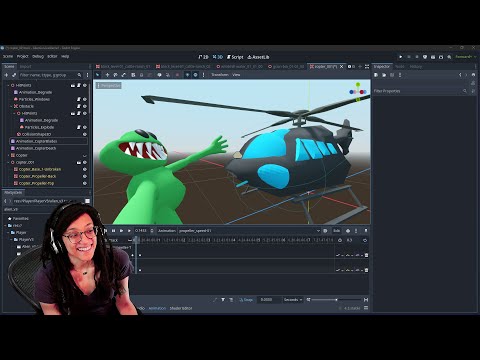Adjust the animation timeline zoom slider
Image resolution: width=480 pixels, height=360 pixels.
336,300
